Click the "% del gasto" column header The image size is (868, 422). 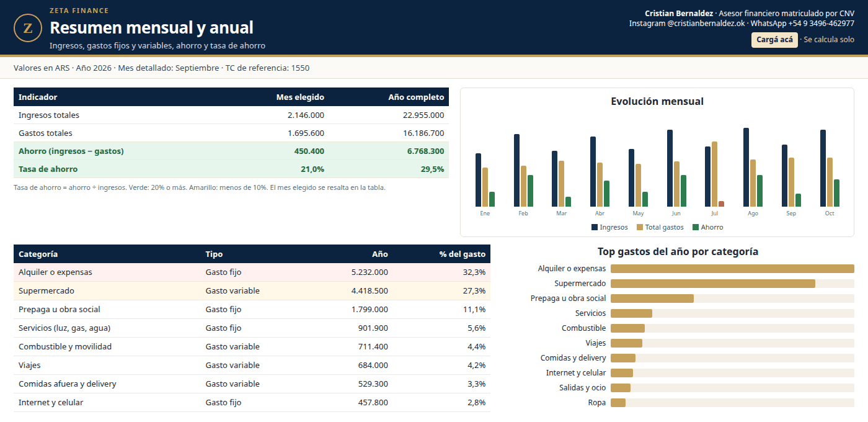click(463, 254)
